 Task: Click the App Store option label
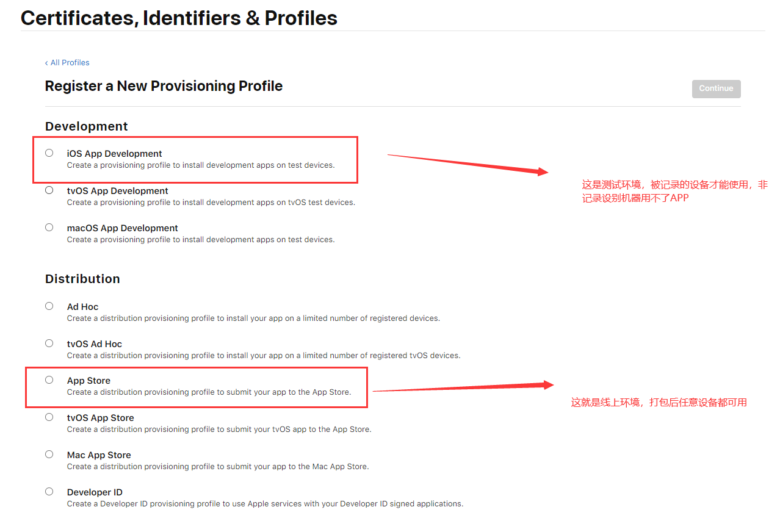click(88, 381)
